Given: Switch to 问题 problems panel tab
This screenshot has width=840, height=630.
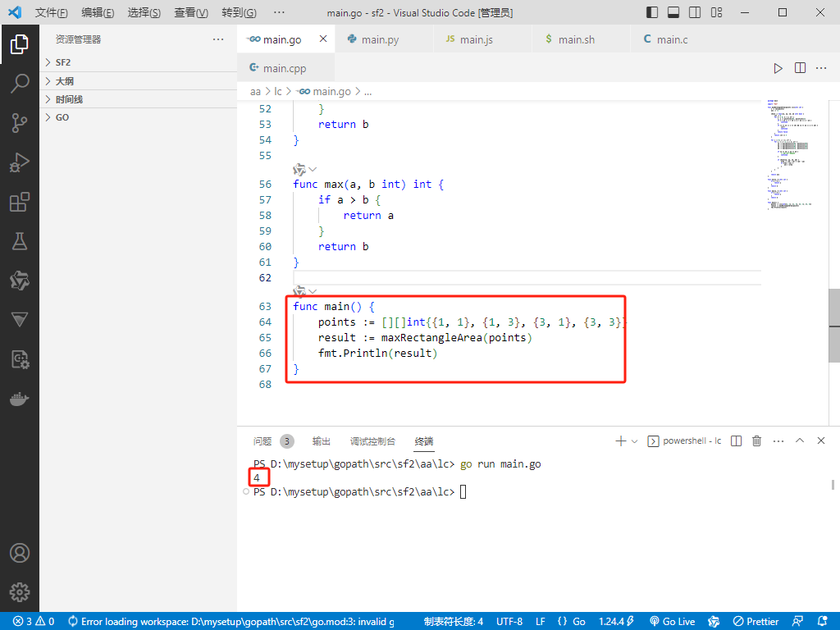Looking at the screenshot, I should 273,441.
